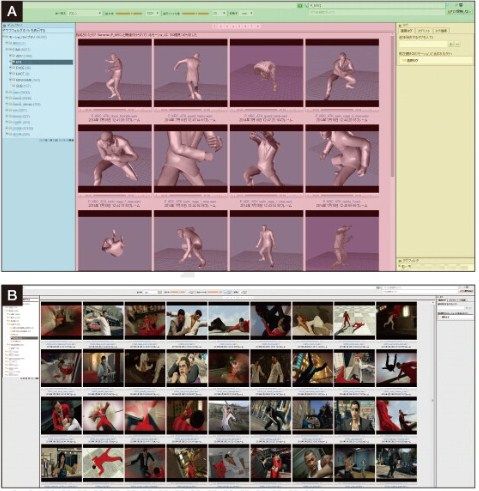The image size is (479, 491).
Task: Select the highlighted tree row in window A's sidebar
Action: coord(42,62)
